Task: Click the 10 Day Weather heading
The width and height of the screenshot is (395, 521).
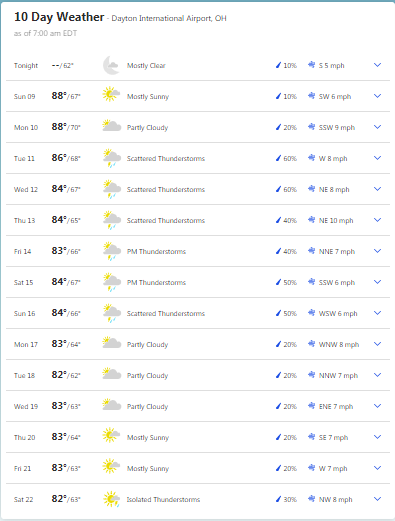Action: [x=59, y=17]
